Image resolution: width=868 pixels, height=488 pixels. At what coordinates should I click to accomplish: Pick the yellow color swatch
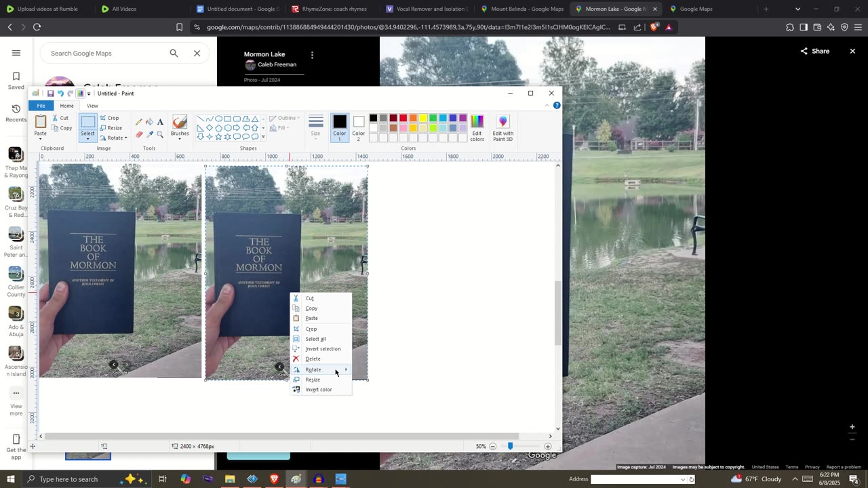pyautogui.click(x=422, y=118)
